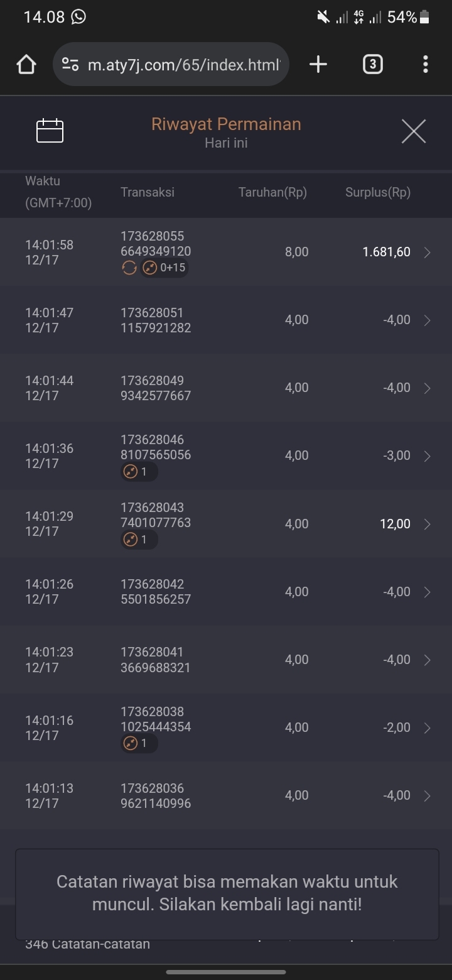Tap the Surplus(Rp) column header

tap(377, 193)
